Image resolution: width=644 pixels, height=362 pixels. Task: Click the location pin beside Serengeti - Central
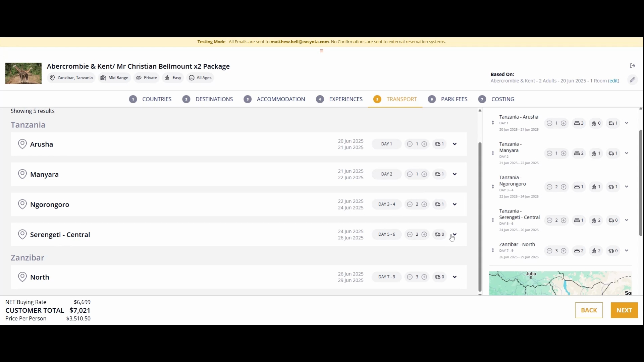click(x=22, y=235)
